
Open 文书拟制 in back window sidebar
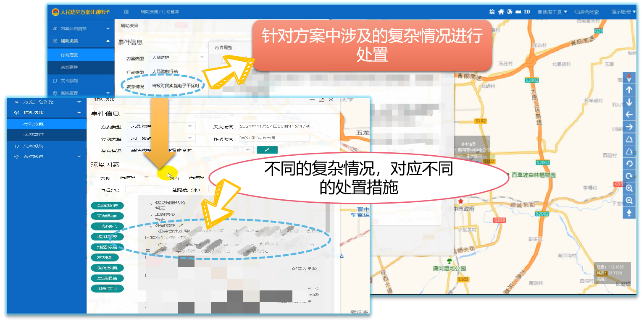pyautogui.click(x=81, y=81)
